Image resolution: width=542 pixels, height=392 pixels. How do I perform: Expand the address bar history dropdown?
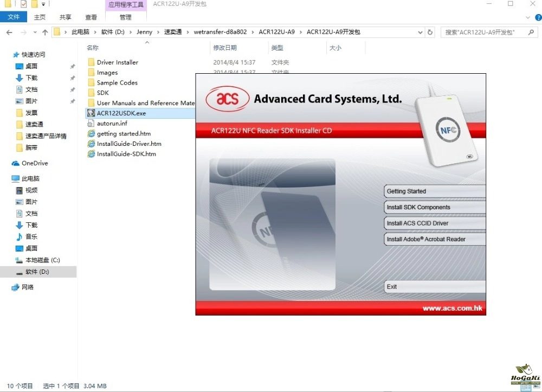[x=421, y=33]
